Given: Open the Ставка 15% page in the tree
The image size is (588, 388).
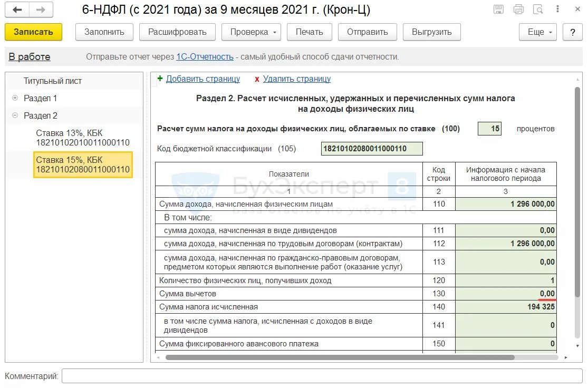Looking at the screenshot, I should click(83, 164).
